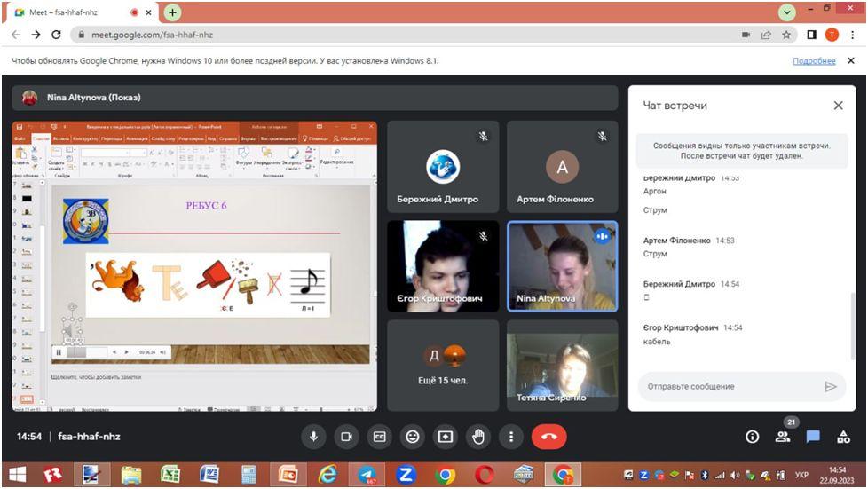Open tab search dropdown arrow

point(786,12)
